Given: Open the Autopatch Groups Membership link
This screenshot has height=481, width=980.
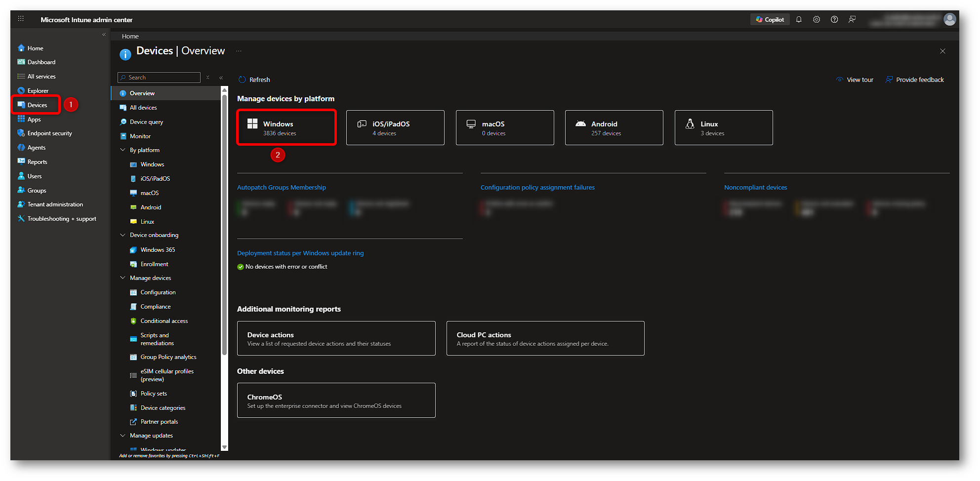Looking at the screenshot, I should [281, 188].
